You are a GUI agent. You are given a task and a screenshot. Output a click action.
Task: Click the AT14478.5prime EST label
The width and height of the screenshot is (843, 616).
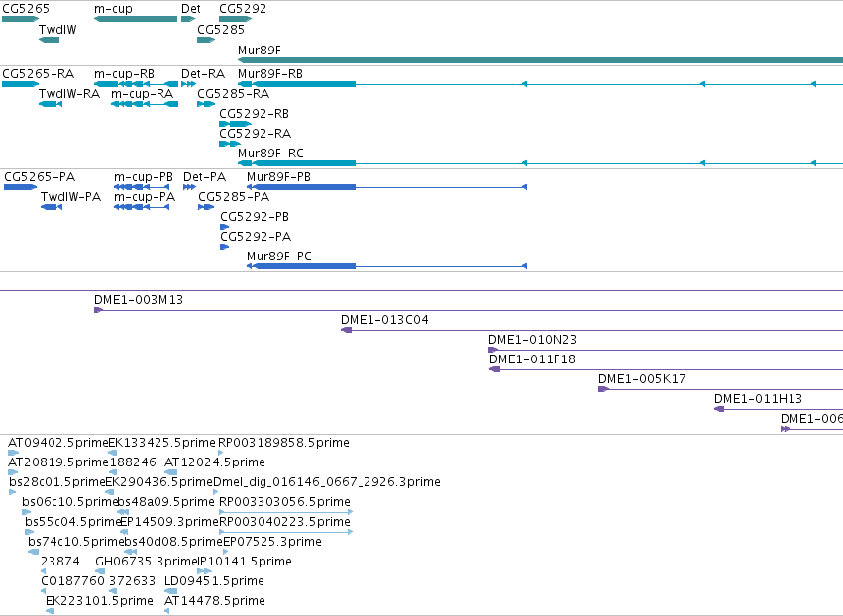tap(215, 602)
